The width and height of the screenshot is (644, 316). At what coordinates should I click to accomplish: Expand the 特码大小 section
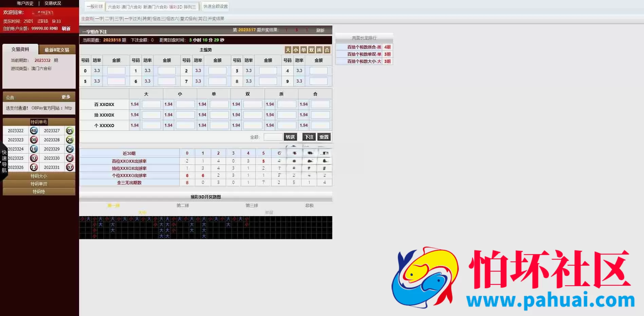pos(39,176)
